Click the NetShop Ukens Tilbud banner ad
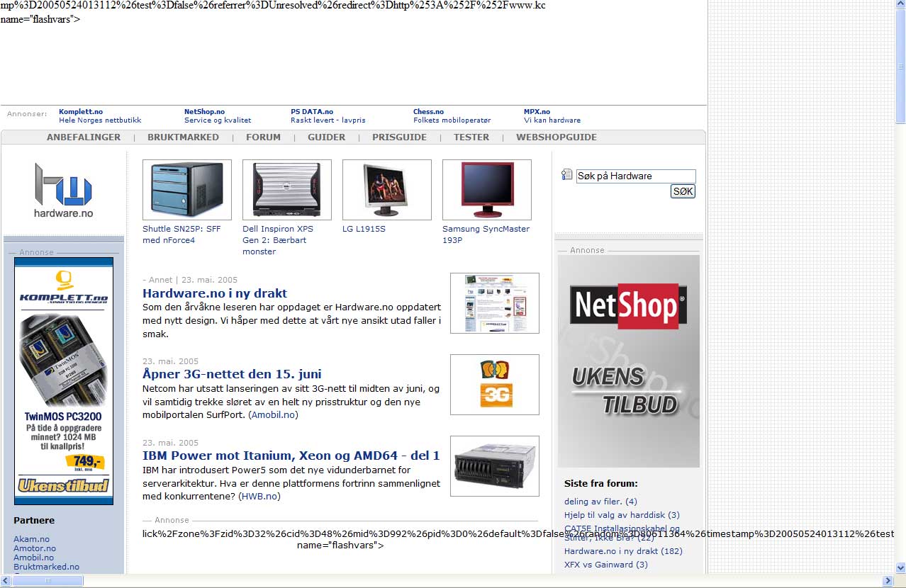Viewport: 906px width, 588px height. click(629, 361)
